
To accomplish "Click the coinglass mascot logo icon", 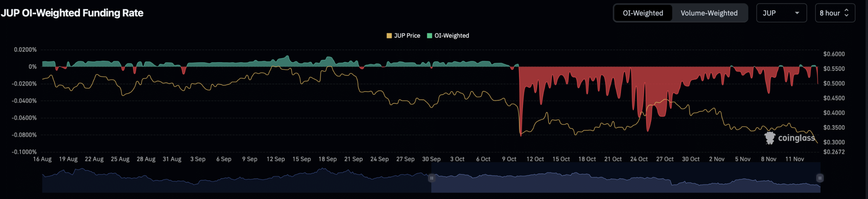I will (770, 138).
